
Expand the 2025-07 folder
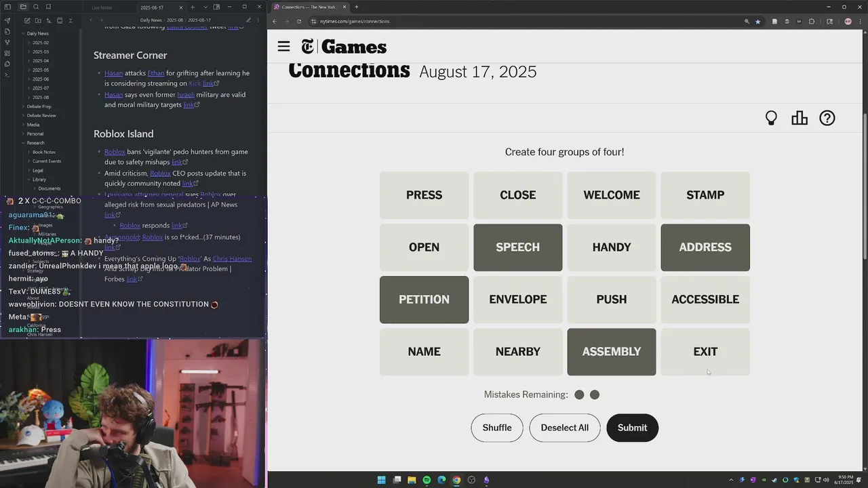tap(41, 88)
